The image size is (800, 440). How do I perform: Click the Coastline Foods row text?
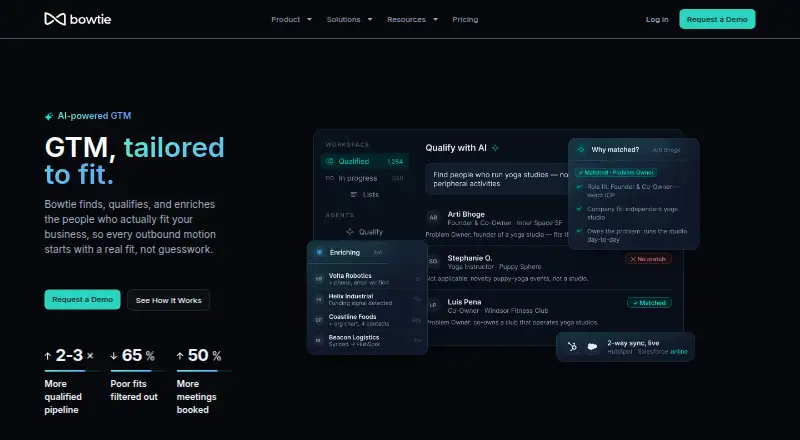click(359, 320)
